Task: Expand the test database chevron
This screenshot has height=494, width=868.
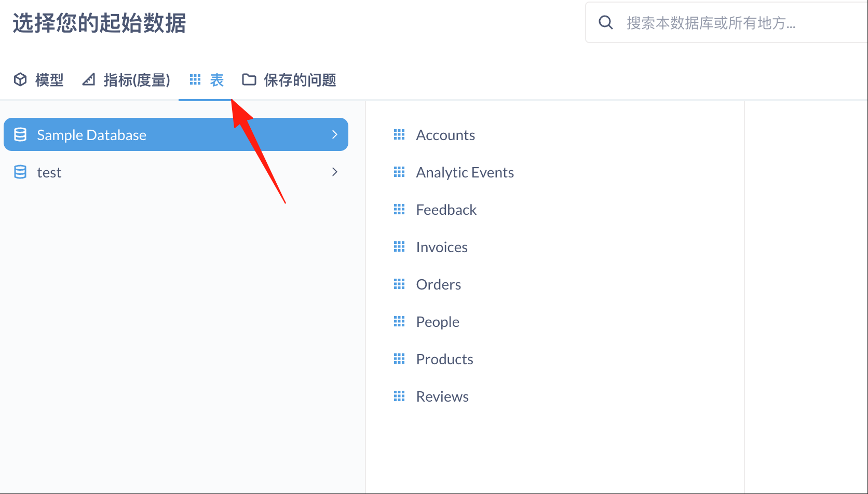Action: 335,172
